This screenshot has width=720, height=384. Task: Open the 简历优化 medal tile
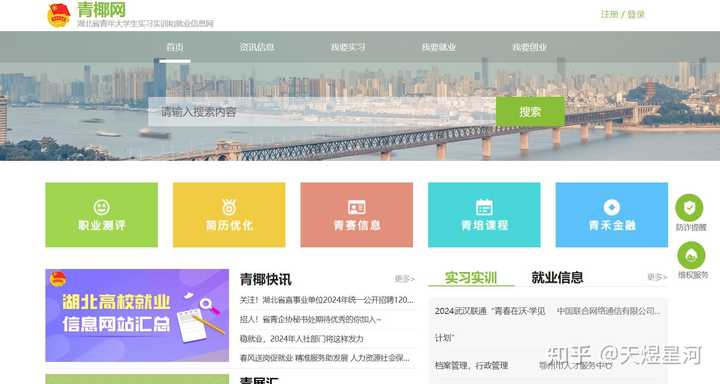[x=229, y=215]
